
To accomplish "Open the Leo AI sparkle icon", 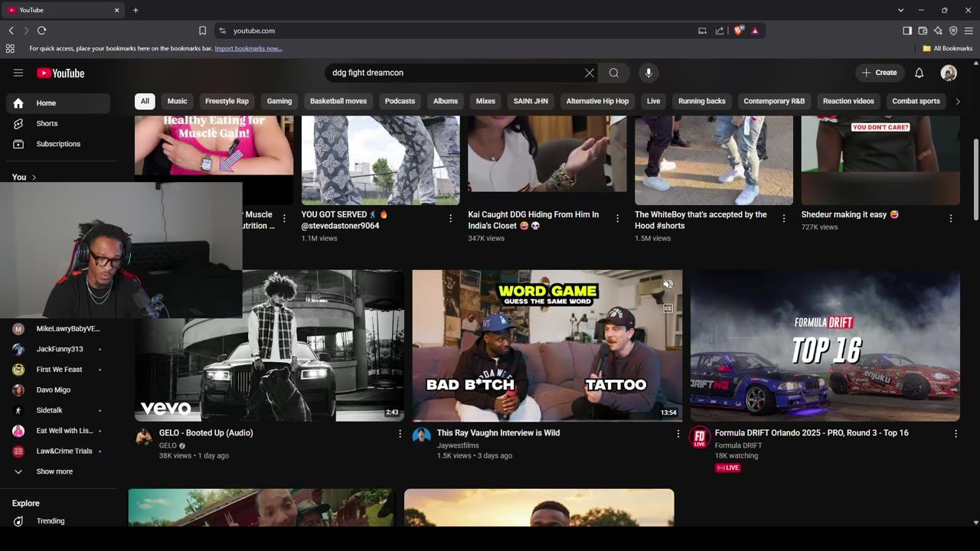I will [x=938, y=31].
